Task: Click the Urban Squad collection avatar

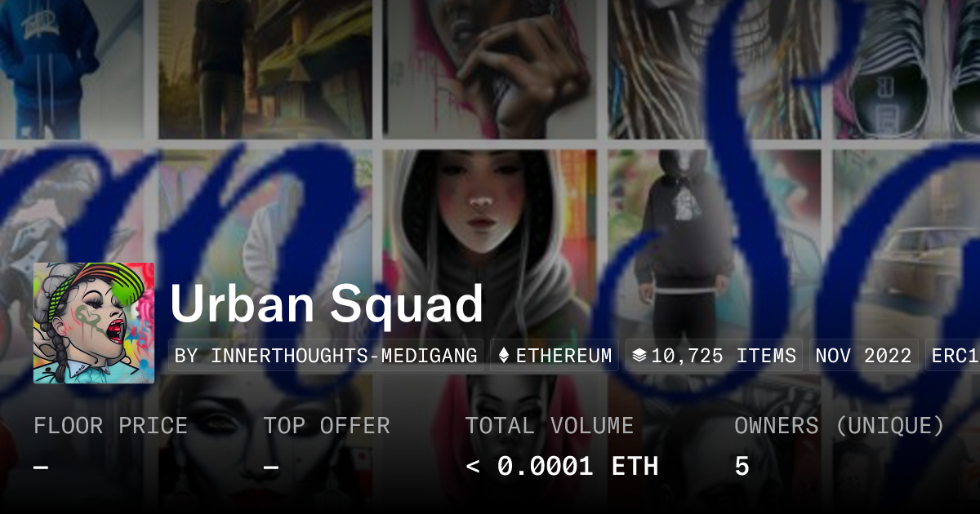Action: 94,323
